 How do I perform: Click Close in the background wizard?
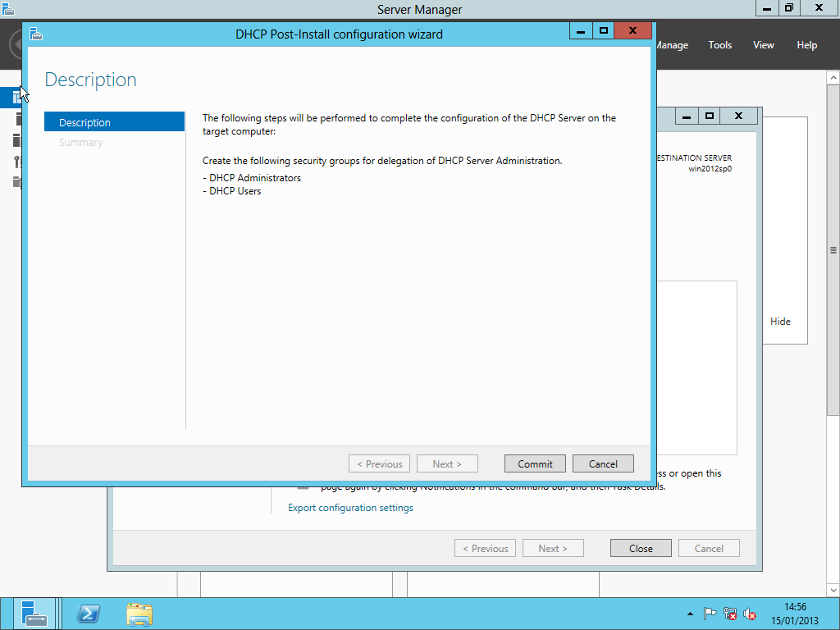point(641,548)
